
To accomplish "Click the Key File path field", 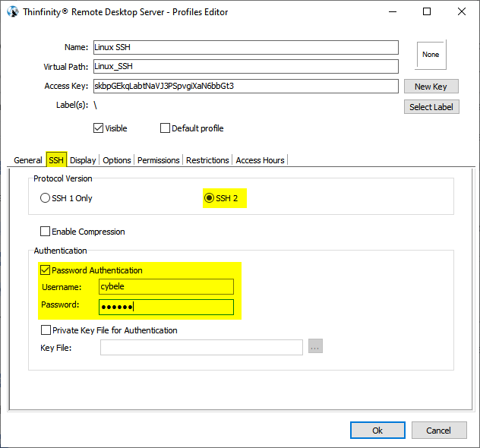I will click(x=201, y=347).
